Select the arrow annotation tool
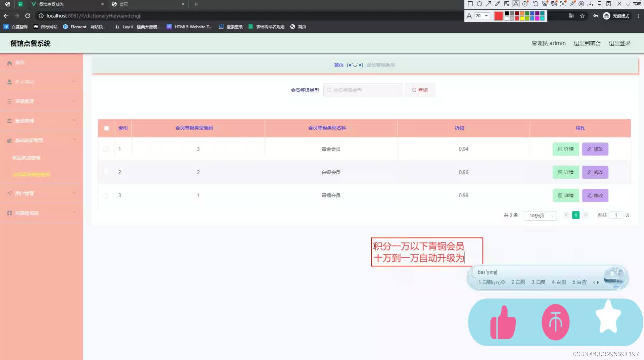 coord(488,4)
